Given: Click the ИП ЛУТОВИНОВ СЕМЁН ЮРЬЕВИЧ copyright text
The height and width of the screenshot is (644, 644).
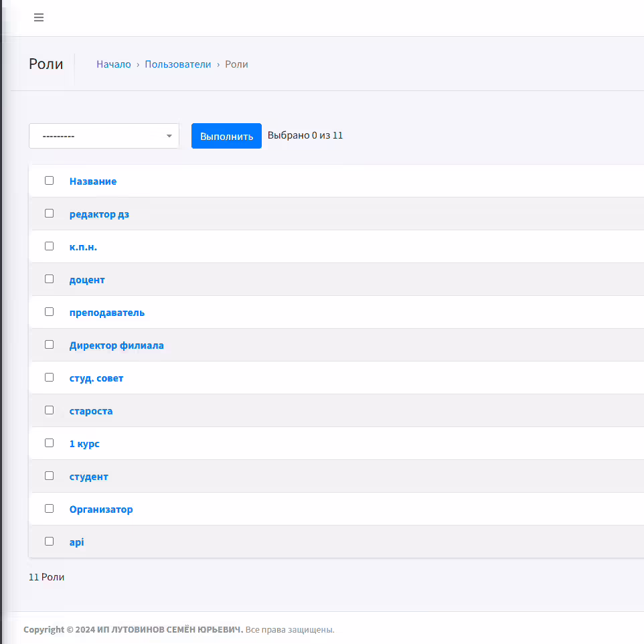Looking at the screenshot, I should pos(169,630).
